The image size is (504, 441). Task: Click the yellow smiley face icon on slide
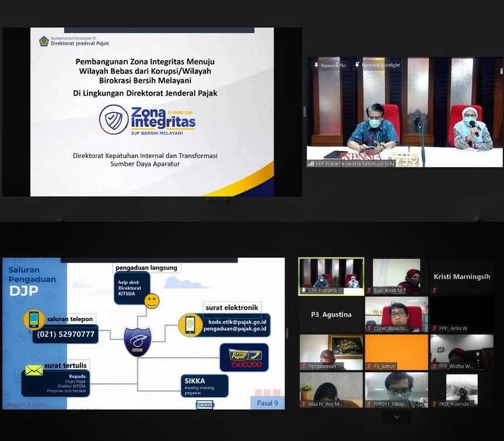point(152,301)
